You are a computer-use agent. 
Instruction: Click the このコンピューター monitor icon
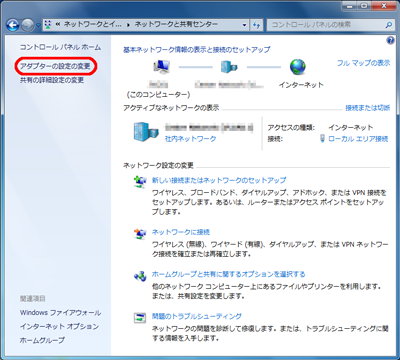[x=162, y=67]
